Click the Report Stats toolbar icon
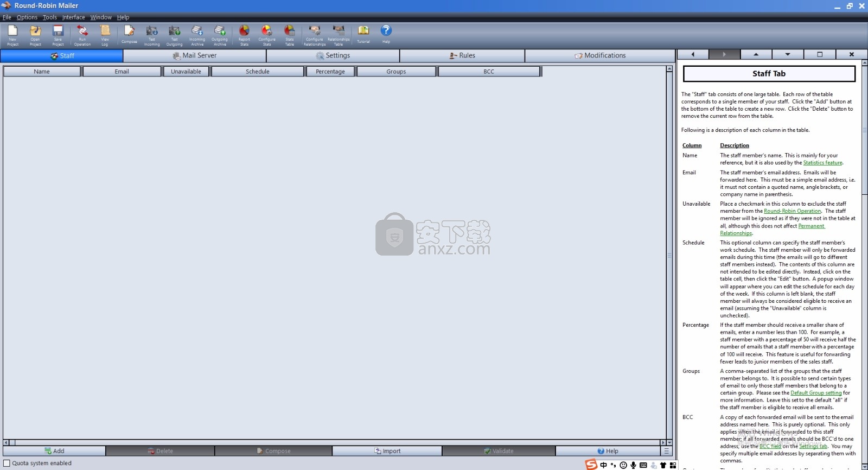This screenshot has width=868, height=470. tap(244, 35)
